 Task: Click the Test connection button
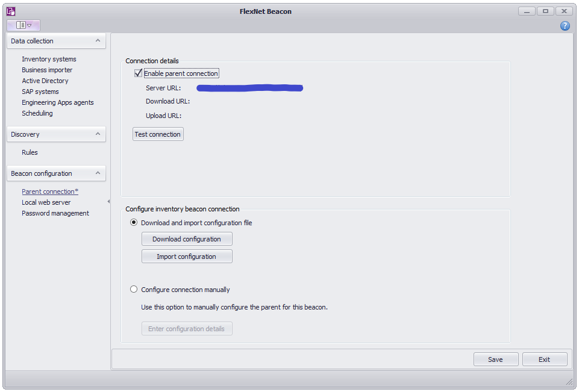158,134
